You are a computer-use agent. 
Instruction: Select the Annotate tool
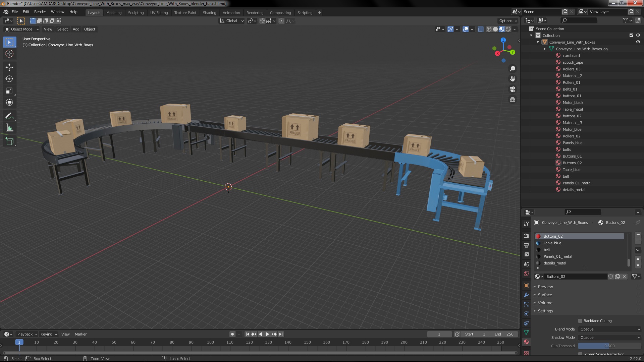pyautogui.click(x=9, y=116)
